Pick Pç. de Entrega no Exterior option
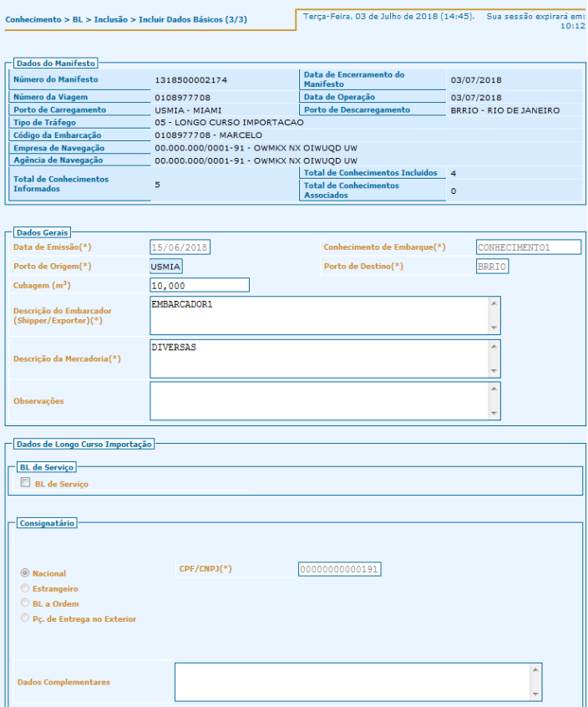This screenshot has height=707, width=588. (25, 618)
